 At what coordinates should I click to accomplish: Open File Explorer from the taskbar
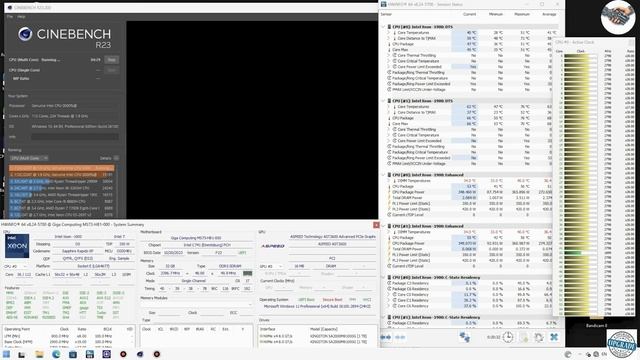[39, 354]
